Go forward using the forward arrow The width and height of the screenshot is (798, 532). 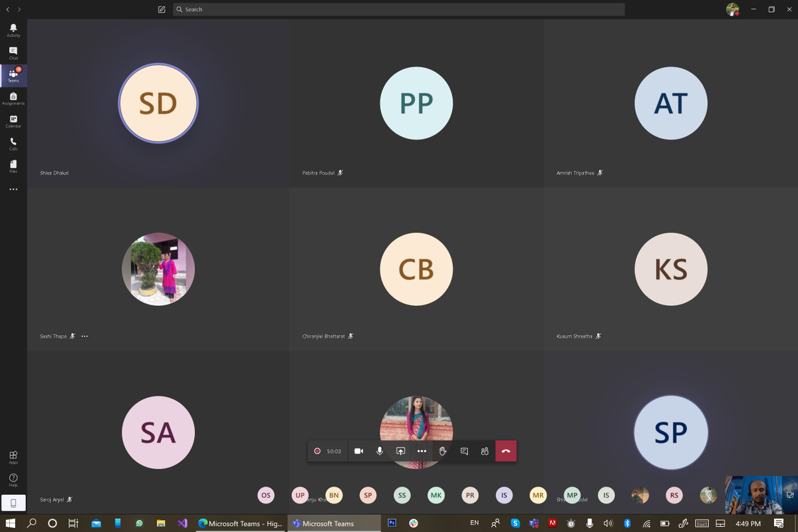click(x=19, y=9)
